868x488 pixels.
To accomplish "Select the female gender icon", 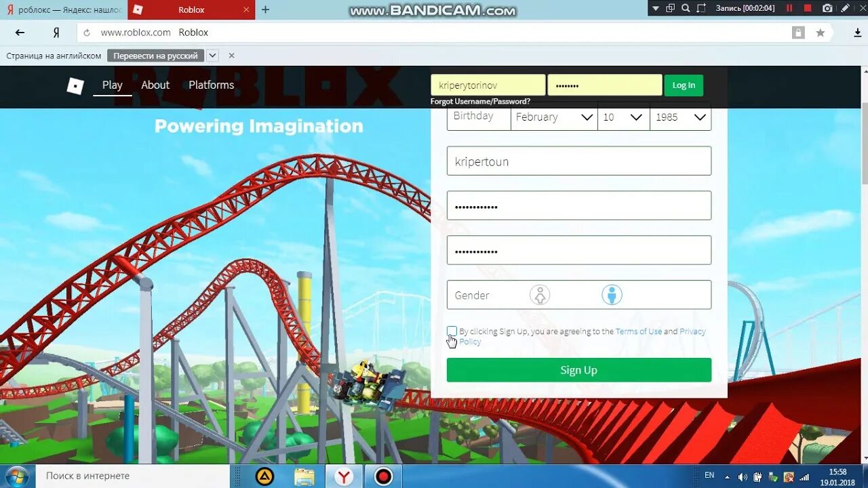I will pyautogui.click(x=540, y=295).
